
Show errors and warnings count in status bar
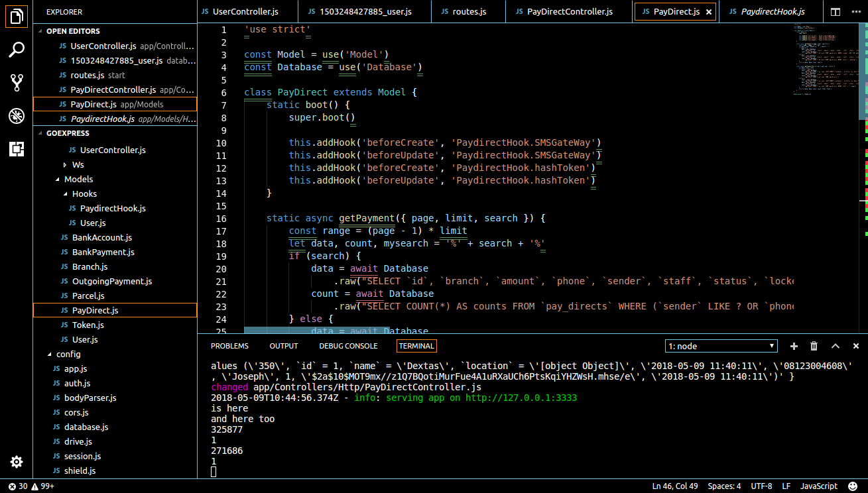tap(31, 486)
